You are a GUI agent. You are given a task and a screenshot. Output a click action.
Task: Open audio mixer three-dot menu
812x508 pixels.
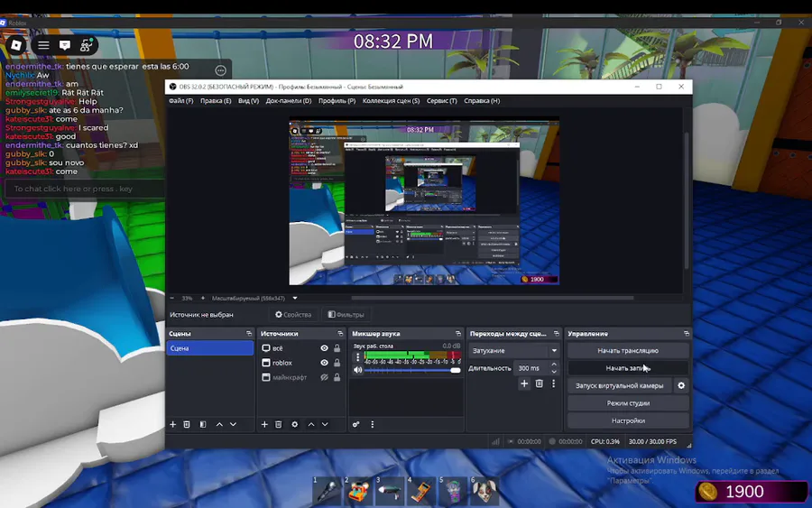pyautogui.click(x=372, y=424)
